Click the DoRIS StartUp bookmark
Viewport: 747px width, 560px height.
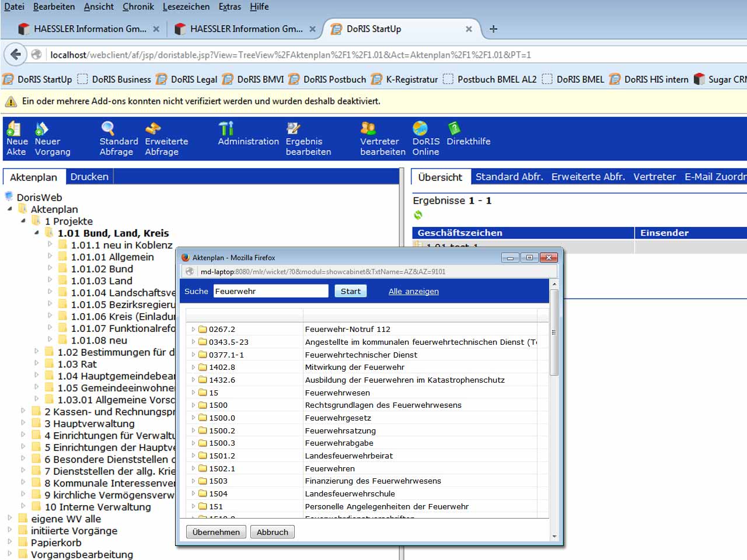click(38, 79)
